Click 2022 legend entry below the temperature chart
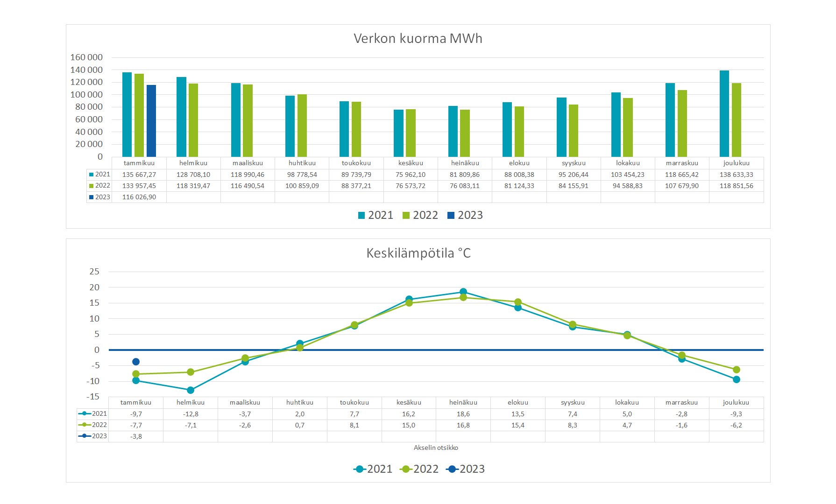Viewport: 836px width, 504px height. (x=420, y=469)
